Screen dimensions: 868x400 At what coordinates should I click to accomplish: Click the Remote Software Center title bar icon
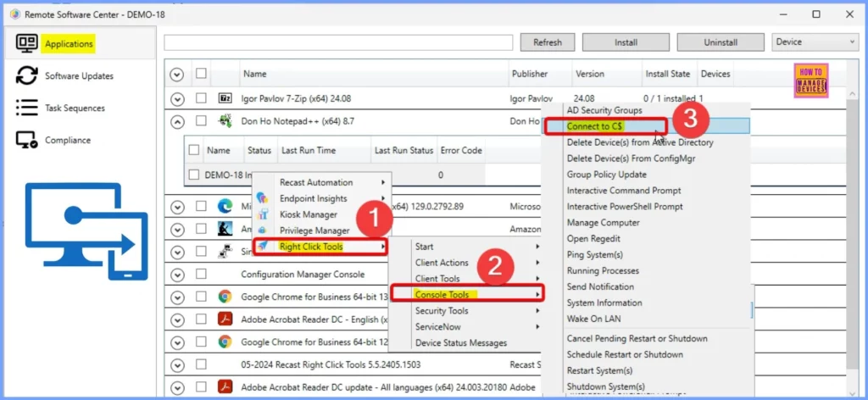click(15, 15)
